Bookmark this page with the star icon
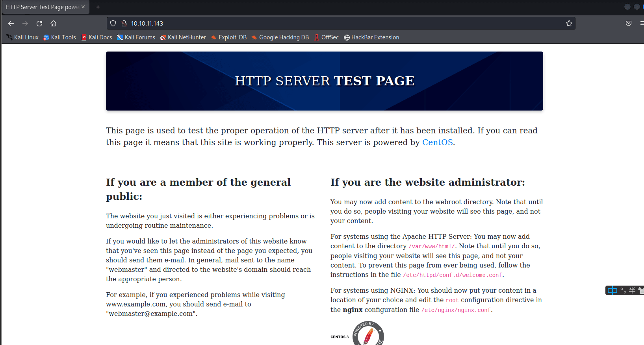The image size is (644, 345). click(569, 24)
